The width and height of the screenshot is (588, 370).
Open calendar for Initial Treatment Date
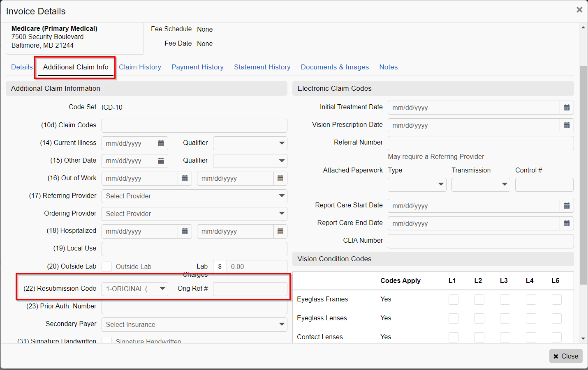point(567,108)
